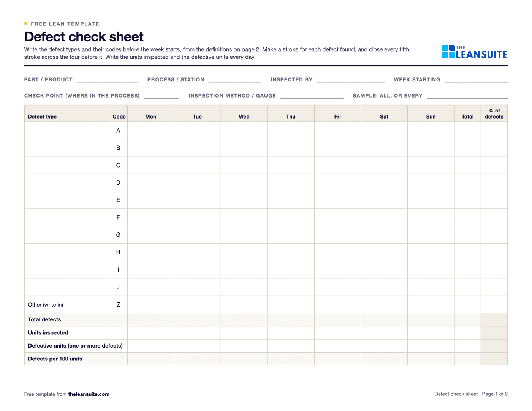Click the 'Units inspected' row label
This screenshot has width=532, height=411.
coord(48,333)
